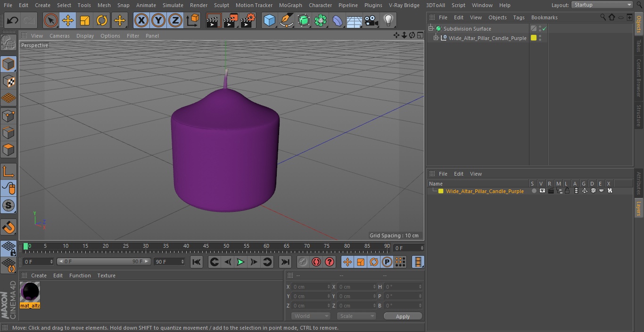Click search icon in Objects manager
644x332 pixels.
click(603, 17)
